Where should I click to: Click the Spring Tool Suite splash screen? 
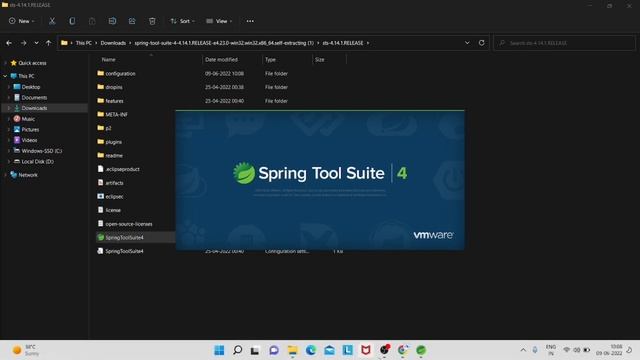(x=320, y=180)
